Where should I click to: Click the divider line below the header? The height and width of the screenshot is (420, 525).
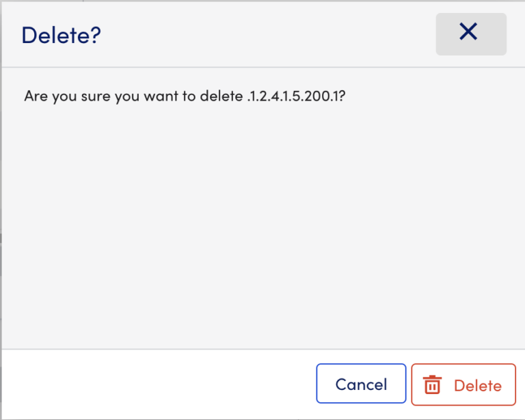click(262, 67)
